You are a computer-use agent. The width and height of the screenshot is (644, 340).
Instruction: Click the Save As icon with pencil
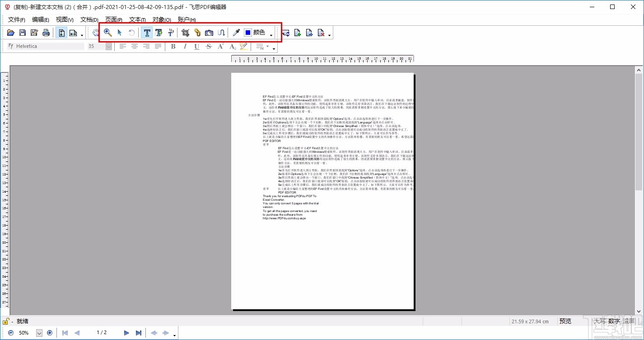point(34,33)
